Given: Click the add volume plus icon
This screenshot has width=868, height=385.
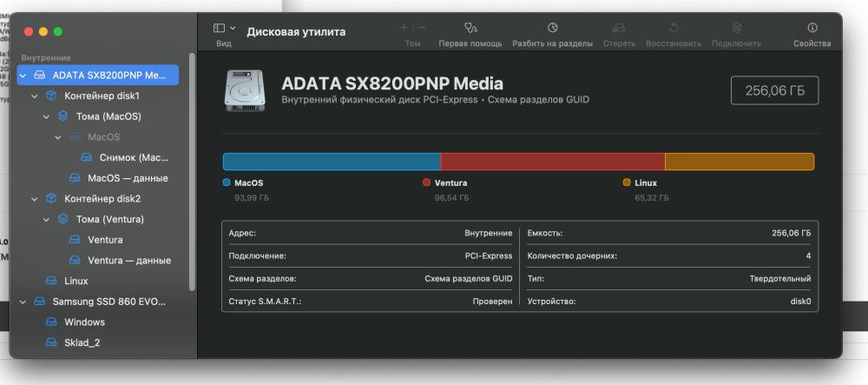Looking at the screenshot, I should pos(404,27).
